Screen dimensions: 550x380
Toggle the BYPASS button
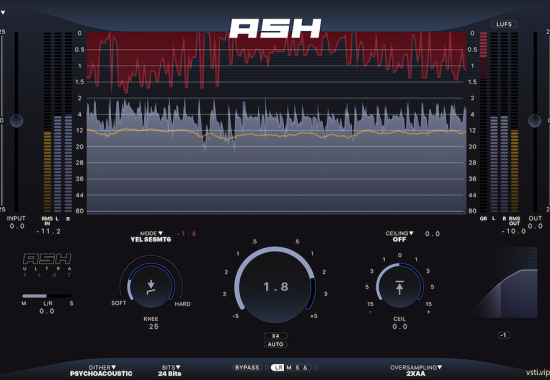(247, 367)
